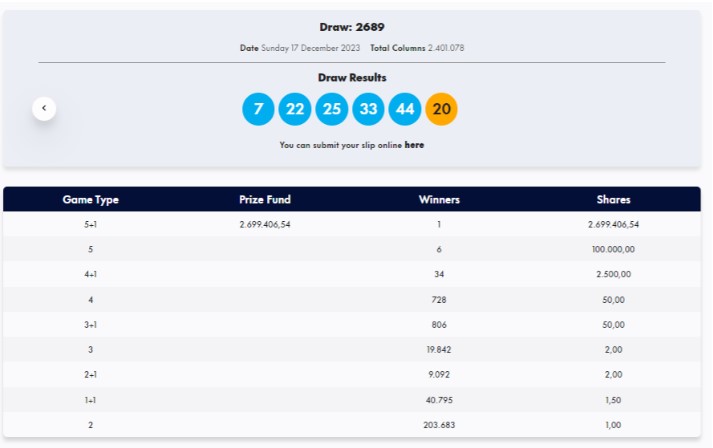The width and height of the screenshot is (713, 448).
Task: Click the Draw: 2689 heading
Action: tap(352, 27)
